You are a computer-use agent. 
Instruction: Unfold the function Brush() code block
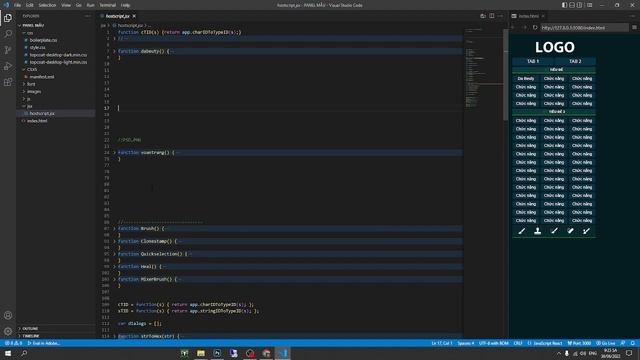point(114,229)
